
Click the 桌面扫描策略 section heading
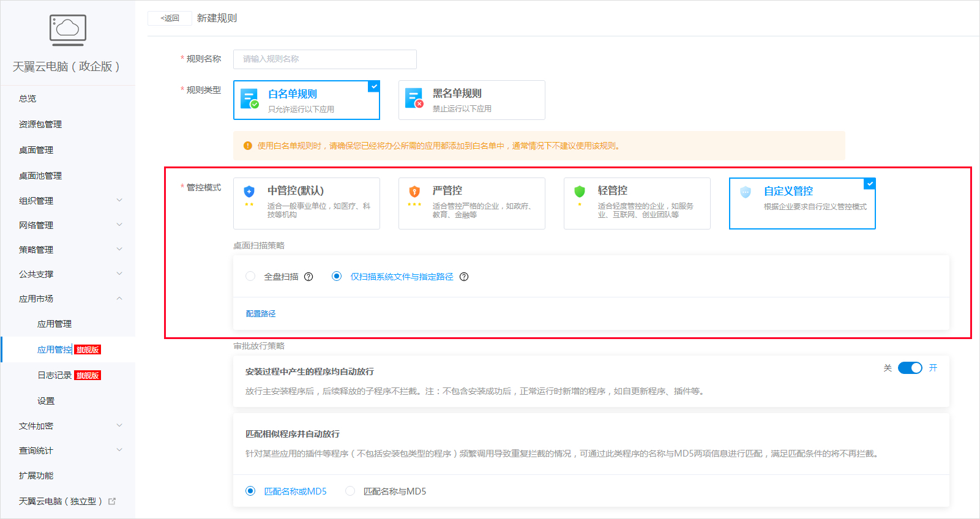coord(259,245)
